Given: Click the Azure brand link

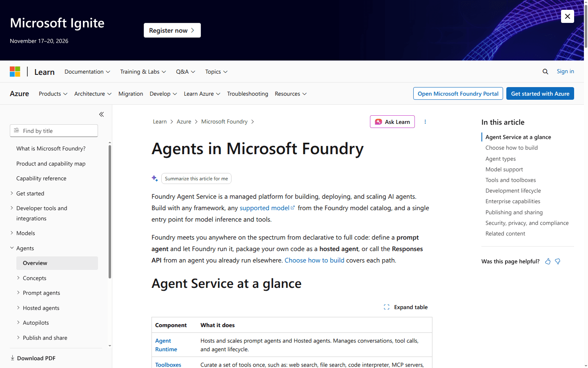Looking at the screenshot, I should (19, 94).
